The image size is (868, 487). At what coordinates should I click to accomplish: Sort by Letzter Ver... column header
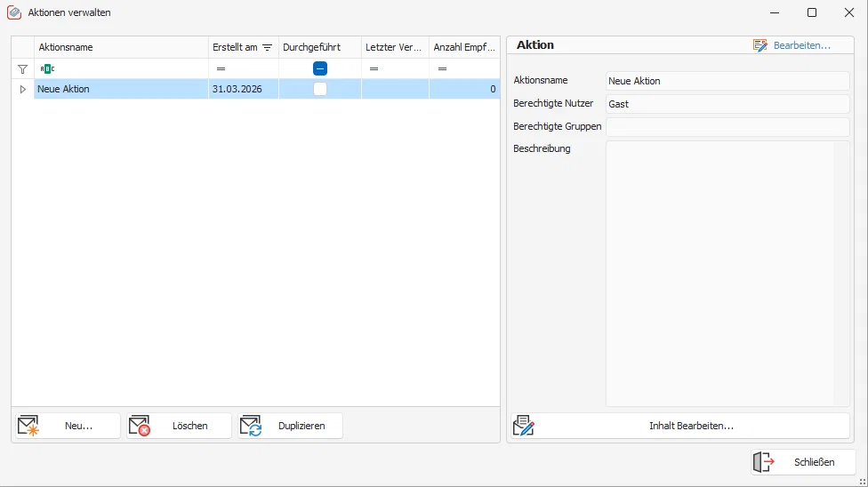395,48
